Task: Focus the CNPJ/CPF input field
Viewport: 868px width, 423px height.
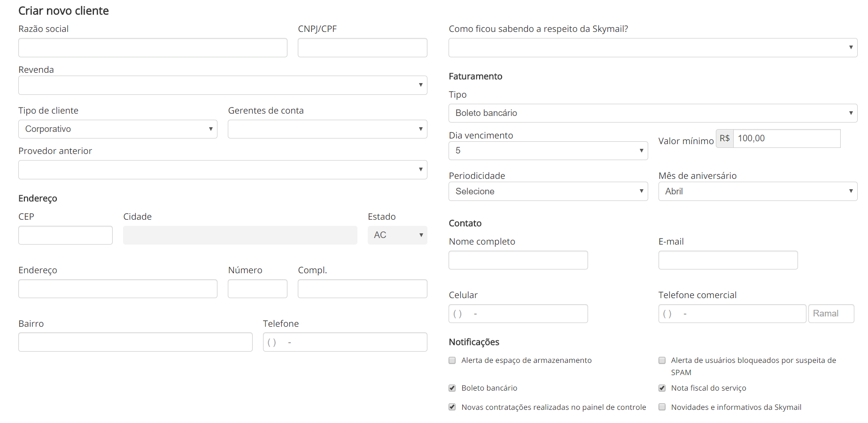Action: (x=362, y=48)
